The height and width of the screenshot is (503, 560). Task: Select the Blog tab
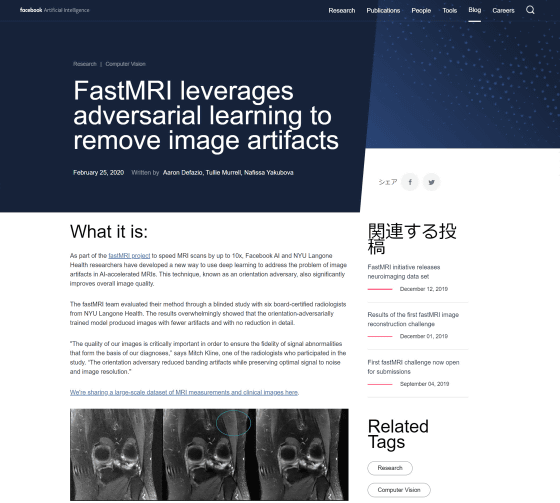click(475, 10)
